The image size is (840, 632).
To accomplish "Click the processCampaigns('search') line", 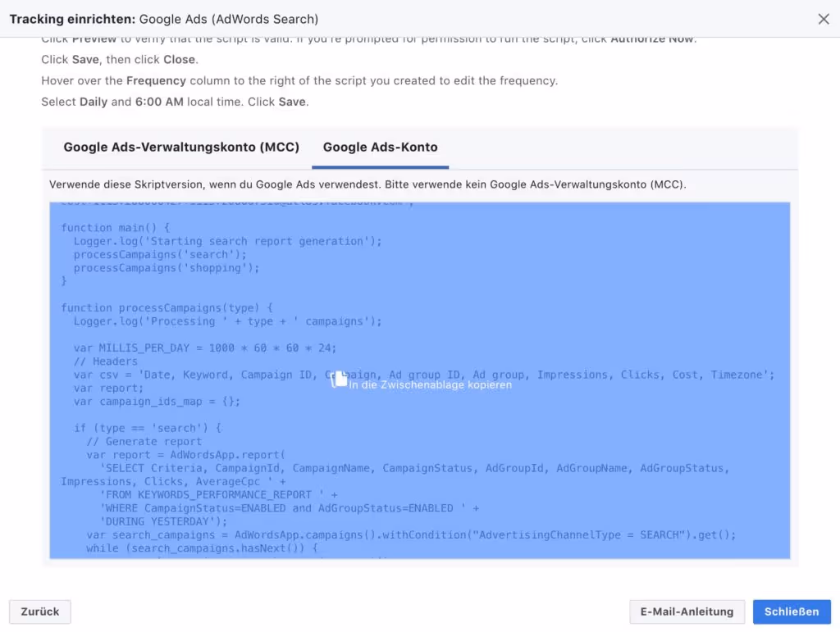I will (x=160, y=255).
